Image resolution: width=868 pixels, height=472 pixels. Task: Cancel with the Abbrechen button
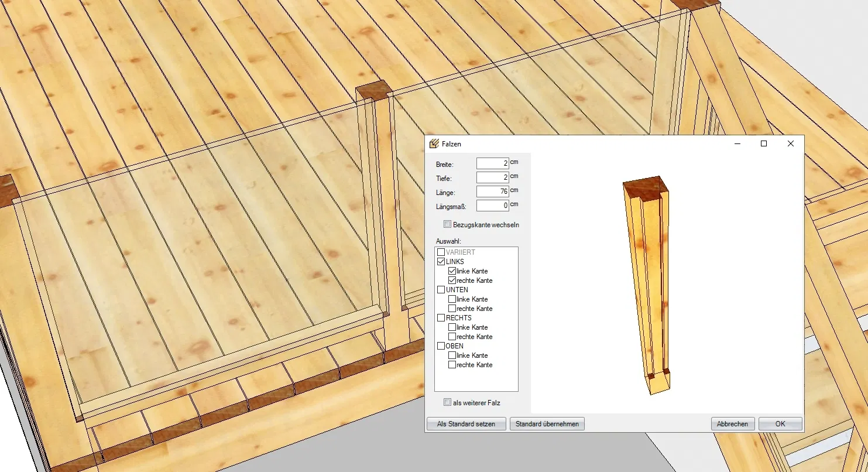732,424
